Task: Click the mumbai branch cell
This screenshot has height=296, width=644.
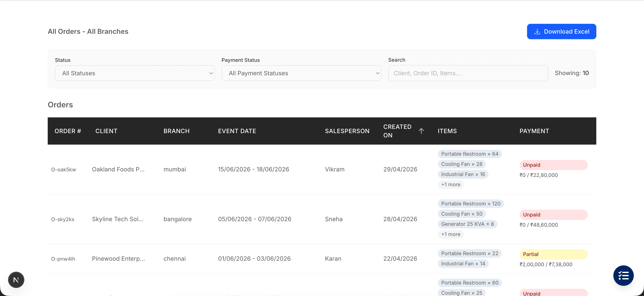Action: (175, 169)
